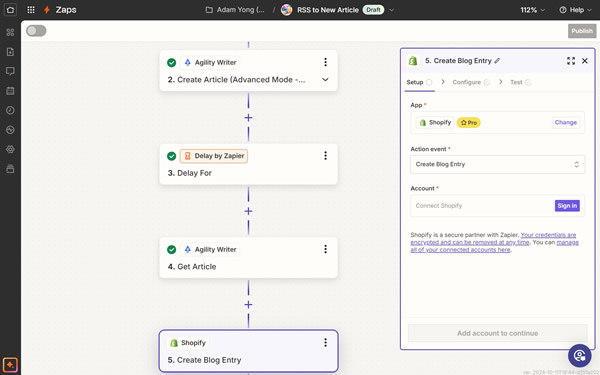This screenshot has width=600, height=375.
Task: Click the Agility Writer chip on step 4
Action: tap(210, 249)
